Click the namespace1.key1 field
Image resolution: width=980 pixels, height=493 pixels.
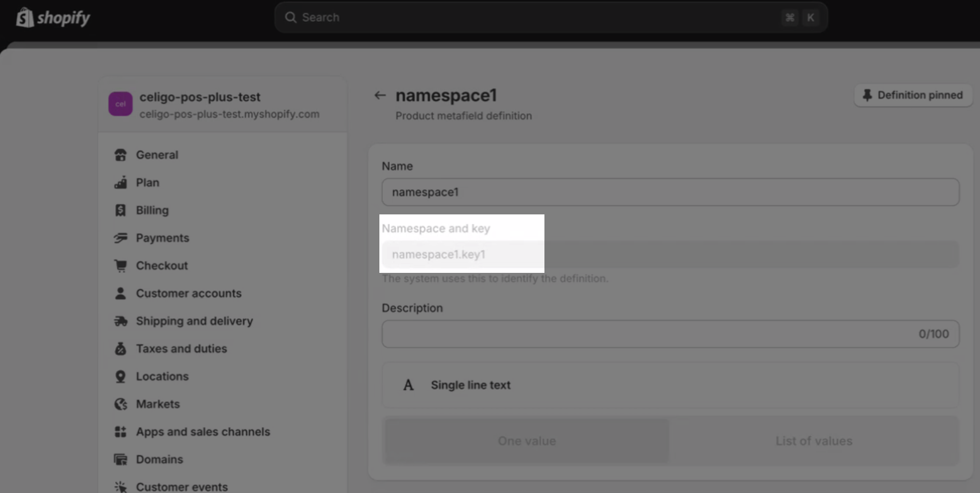(671, 255)
